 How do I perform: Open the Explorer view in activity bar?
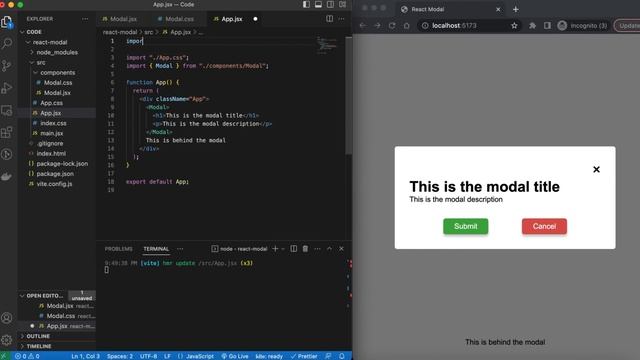[7, 22]
